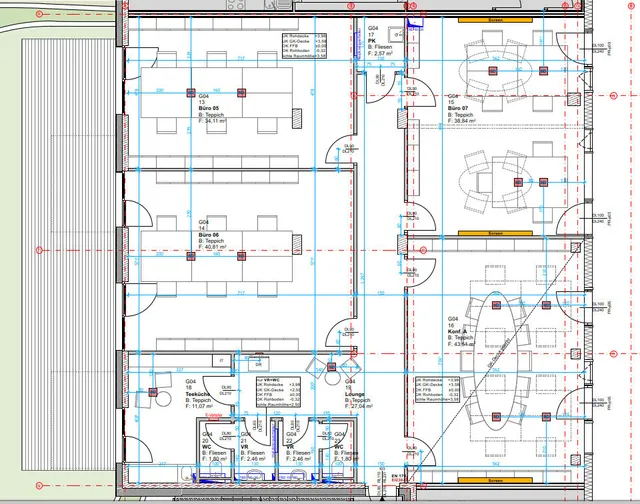Click the Büro 07 room label
640x504 pixels.
461,109
